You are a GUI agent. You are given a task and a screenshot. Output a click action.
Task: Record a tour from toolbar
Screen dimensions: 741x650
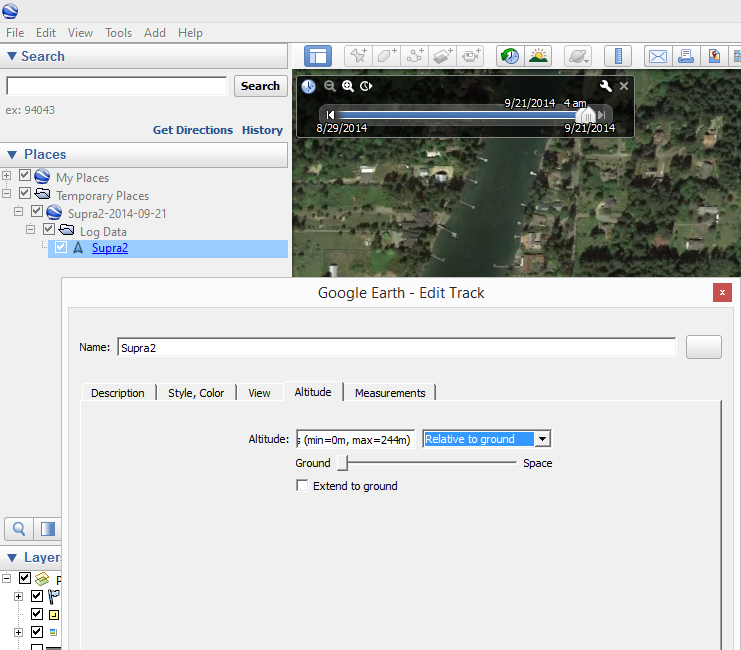(471, 56)
